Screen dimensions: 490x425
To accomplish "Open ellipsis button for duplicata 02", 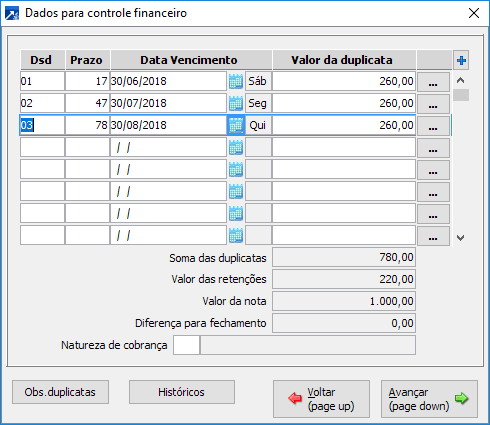I will click(433, 103).
